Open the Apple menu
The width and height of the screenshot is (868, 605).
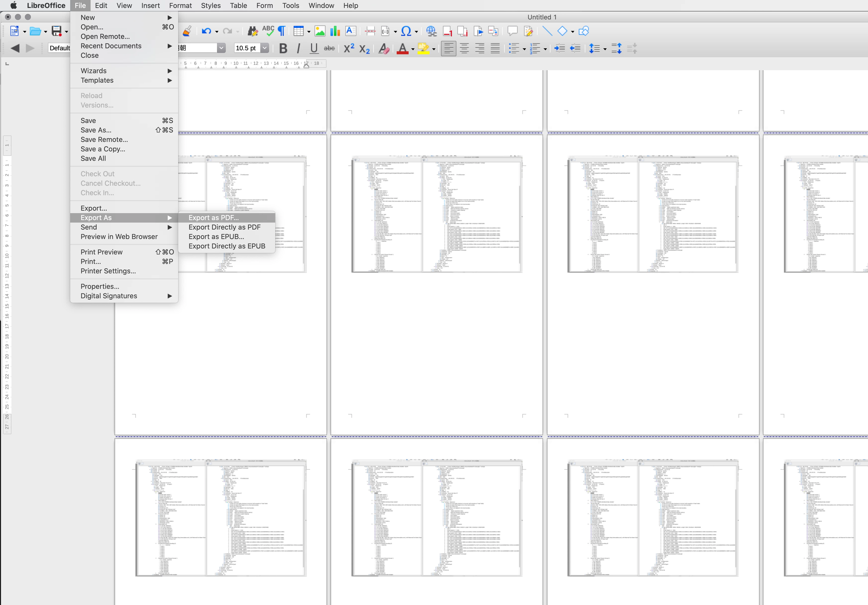click(x=13, y=5)
